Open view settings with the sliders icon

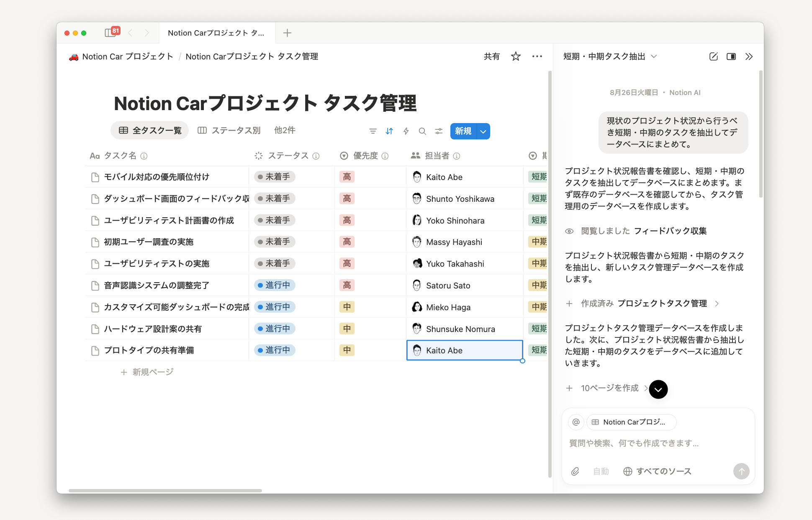click(438, 131)
